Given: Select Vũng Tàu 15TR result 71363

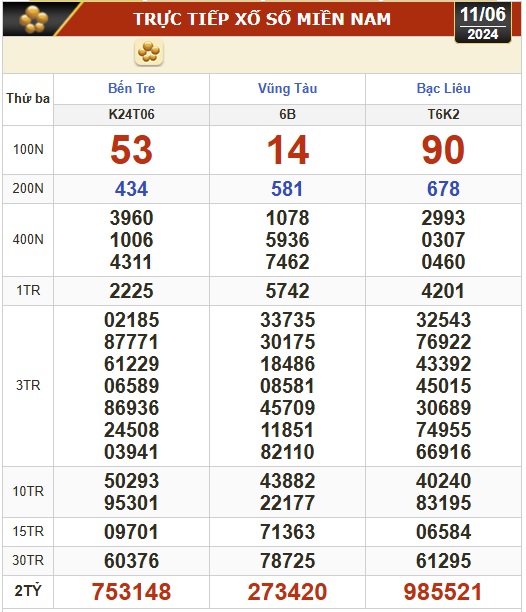Looking at the screenshot, I should tap(288, 532).
